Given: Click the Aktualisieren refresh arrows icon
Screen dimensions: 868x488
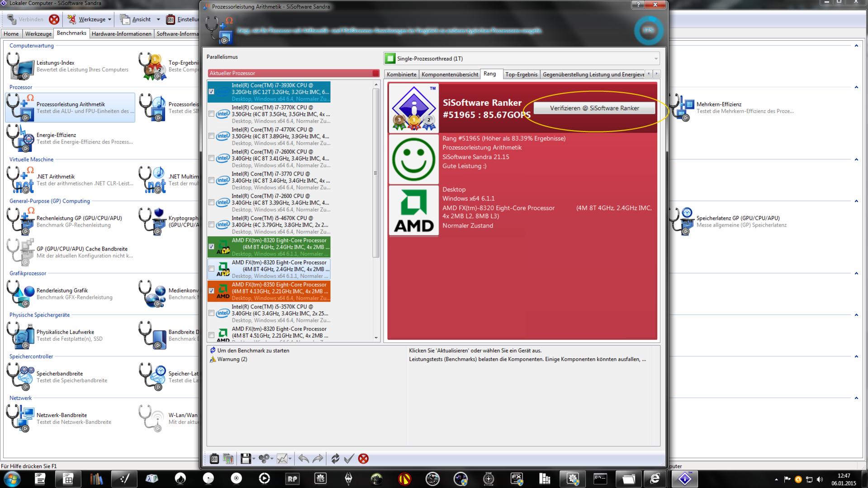Looking at the screenshot, I should pos(335,459).
